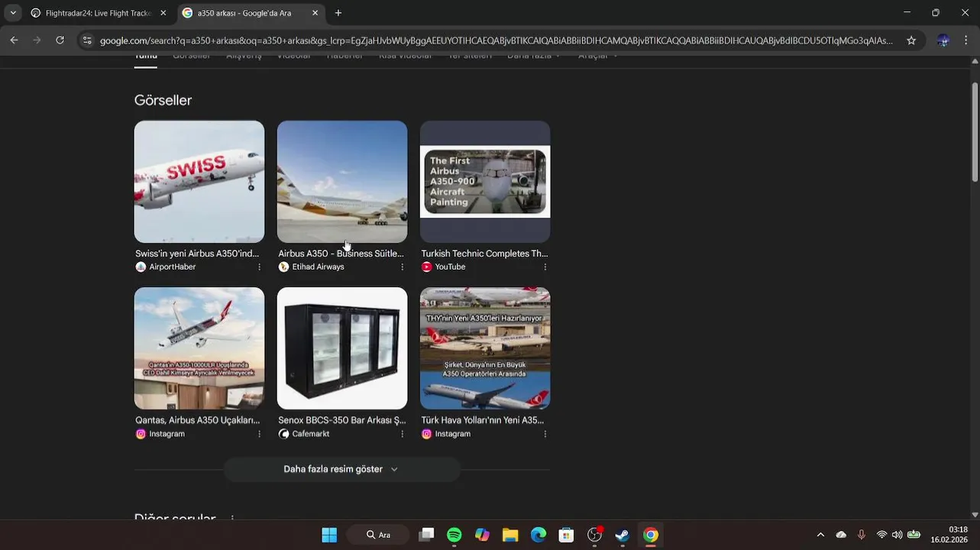
Task: Show hidden system tray icons
Action: (x=820, y=535)
